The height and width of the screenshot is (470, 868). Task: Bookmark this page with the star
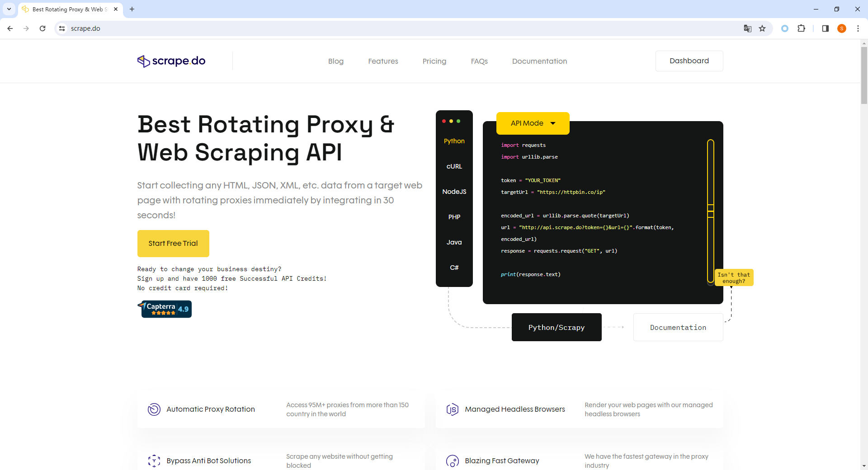pos(762,28)
